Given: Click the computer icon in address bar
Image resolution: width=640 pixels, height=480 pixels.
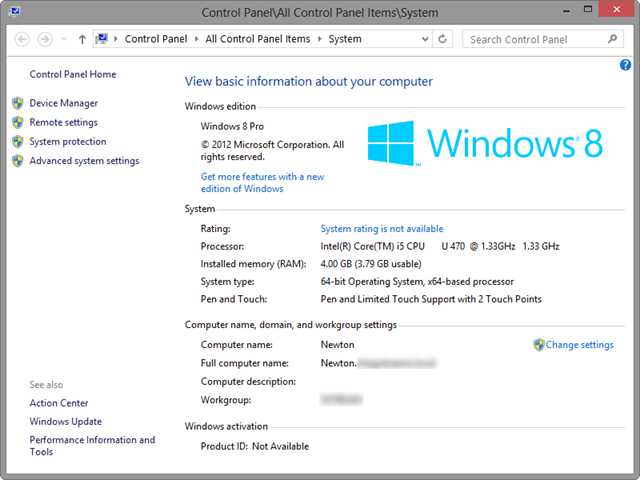Looking at the screenshot, I should (x=103, y=39).
